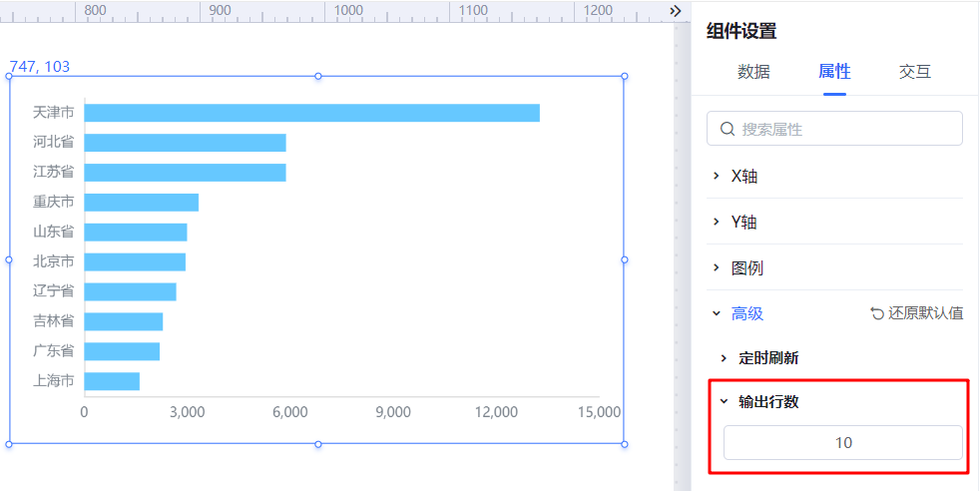Click 还原默认值 to restore defaults
Image resolution: width=980 pixels, height=491 pixels.
(x=917, y=313)
